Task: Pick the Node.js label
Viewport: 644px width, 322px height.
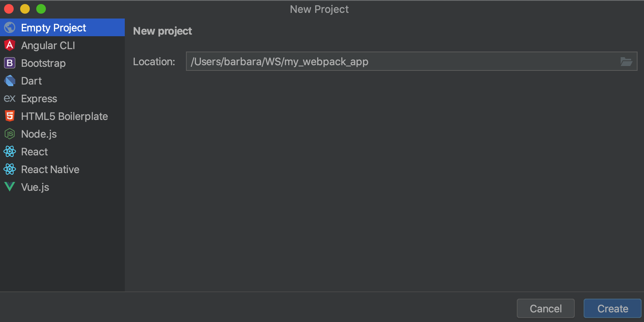Action: coord(39,134)
